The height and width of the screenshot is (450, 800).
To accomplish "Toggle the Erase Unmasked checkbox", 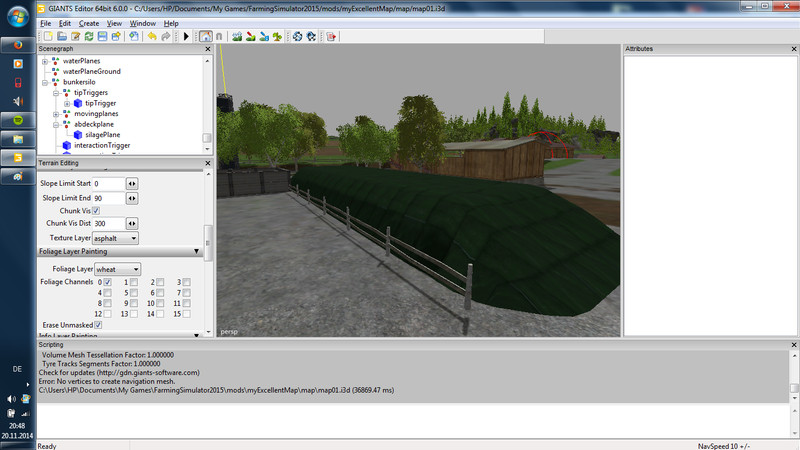I will 98,325.
